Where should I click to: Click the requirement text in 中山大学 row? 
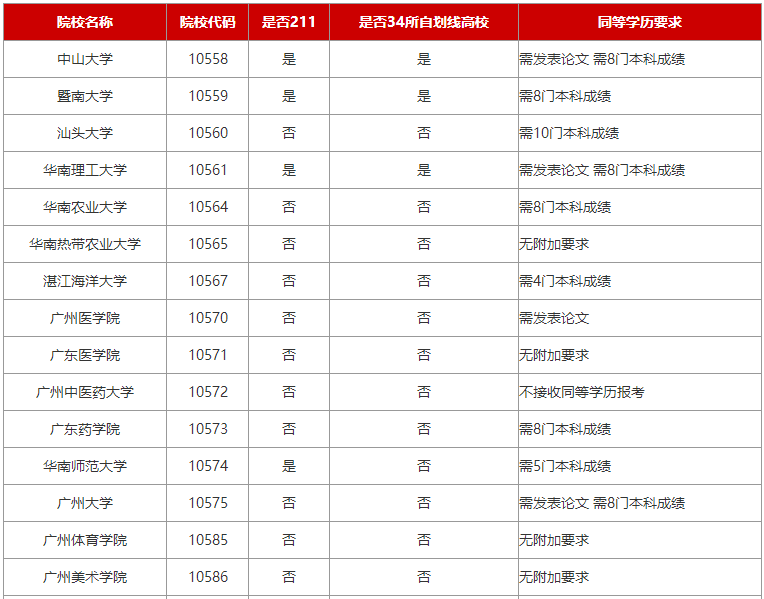[x=602, y=59]
